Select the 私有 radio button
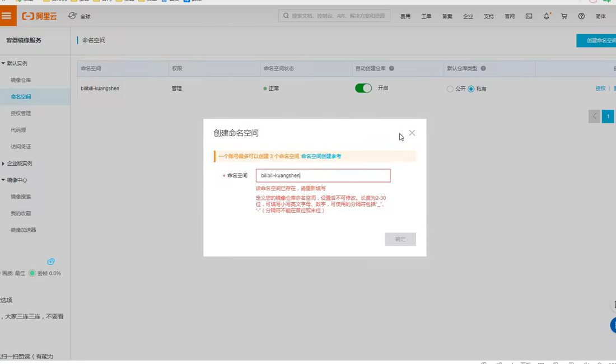The image size is (616, 364). point(471,89)
